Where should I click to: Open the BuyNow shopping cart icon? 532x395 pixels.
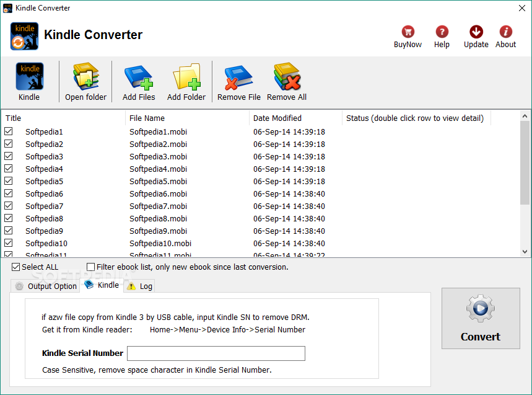point(408,32)
